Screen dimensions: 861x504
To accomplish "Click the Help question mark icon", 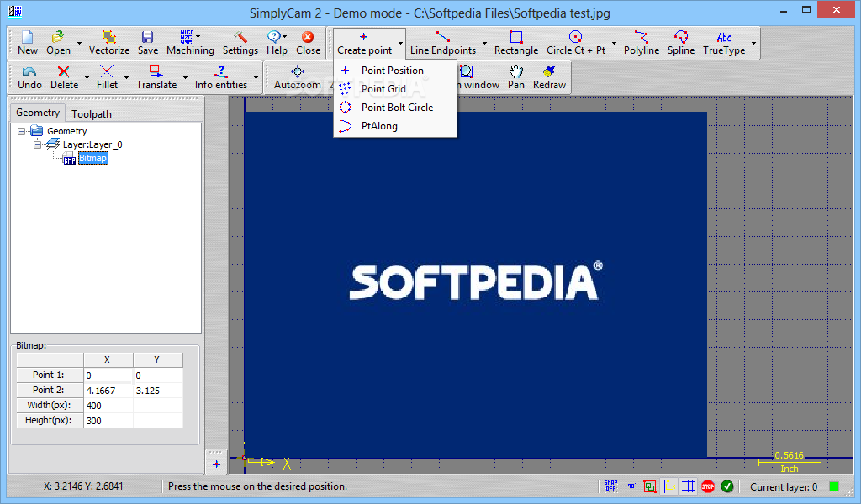I will point(273,37).
